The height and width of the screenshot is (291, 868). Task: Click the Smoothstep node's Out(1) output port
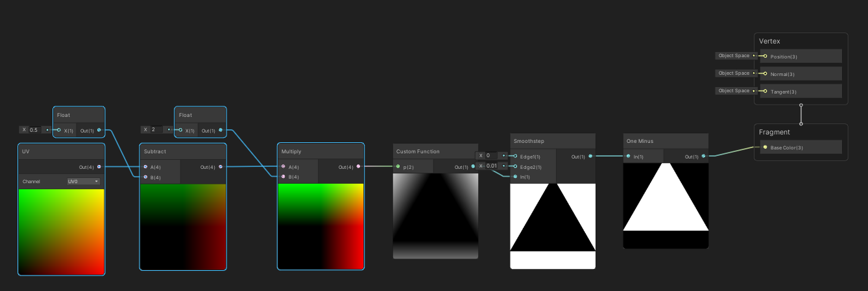pos(590,157)
